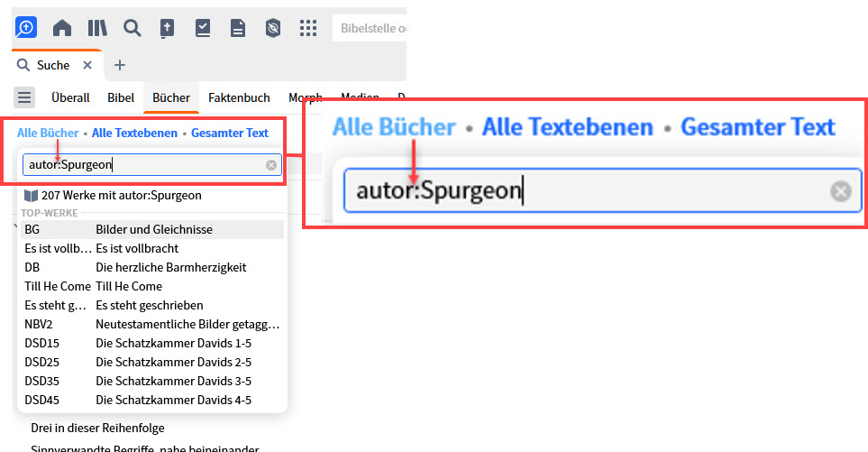Choose Die Schatzkammer Davids 4-5
The image size is (868, 452).
(x=152, y=400)
